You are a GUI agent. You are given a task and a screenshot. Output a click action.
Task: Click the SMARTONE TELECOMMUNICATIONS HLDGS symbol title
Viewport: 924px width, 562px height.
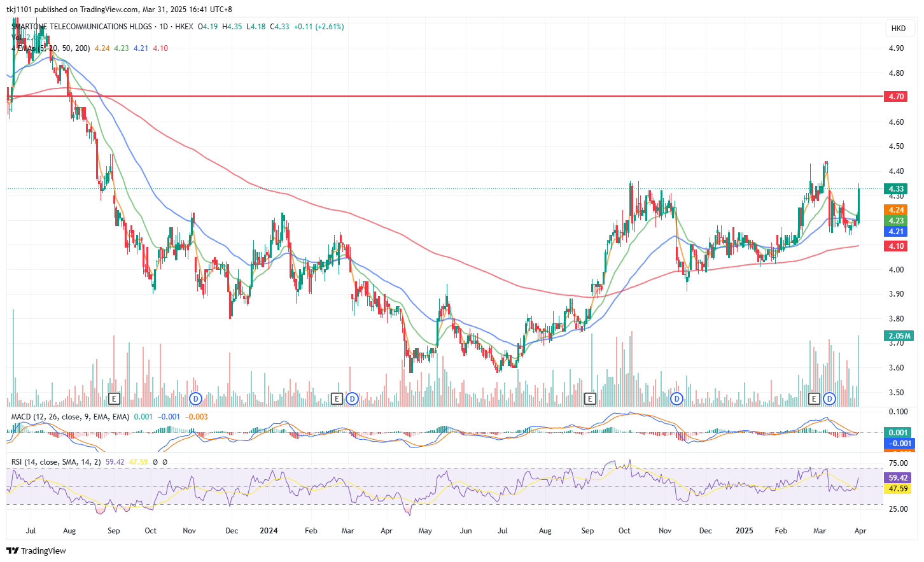pyautogui.click(x=81, y=27)
